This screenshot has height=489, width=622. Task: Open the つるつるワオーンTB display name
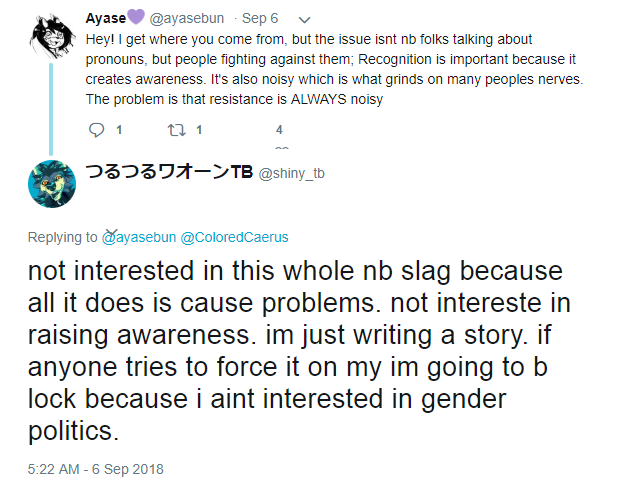pyautogui.click(x=169, y=172)
